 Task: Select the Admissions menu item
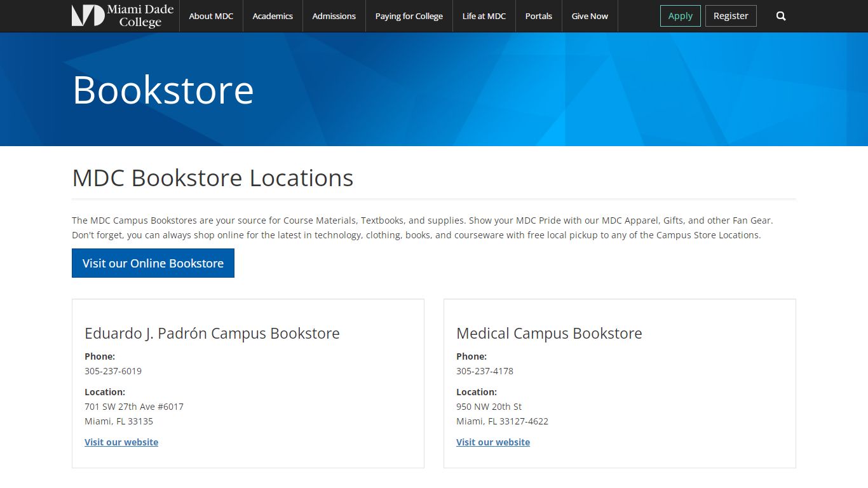click(334, 16)
